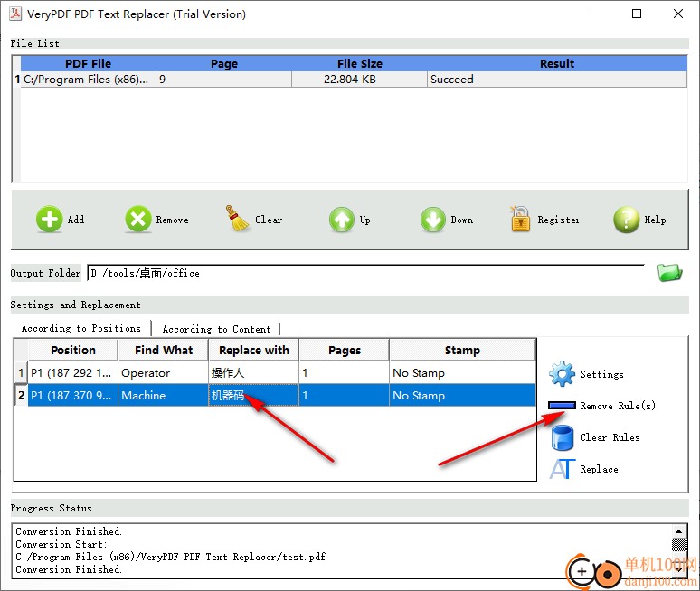Click No Stamp cell in Operator row
700x591 pixels.
tap(462, 373)
